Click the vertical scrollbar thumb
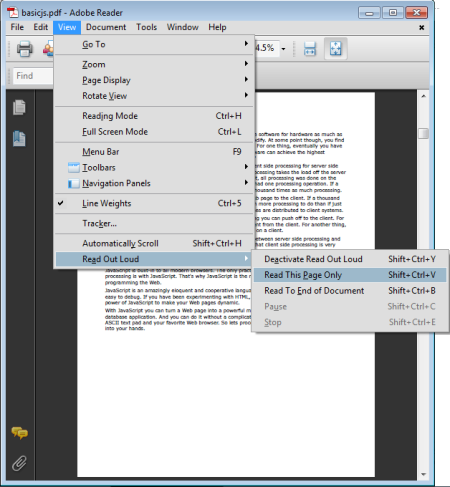The height and width of the screenshot is (487, 450). pyautogui.click(x=423, y=133)
